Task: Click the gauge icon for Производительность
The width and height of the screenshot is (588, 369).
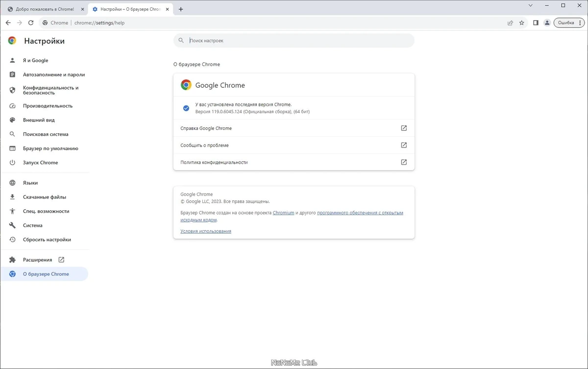Action: pos(13,106)
